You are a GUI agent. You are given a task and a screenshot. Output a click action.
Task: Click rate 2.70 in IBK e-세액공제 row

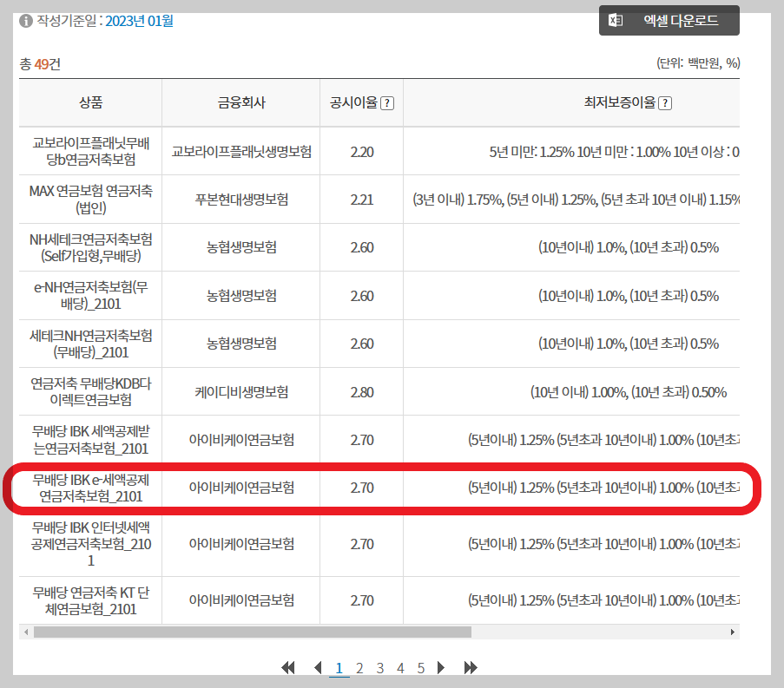pyautogui.click(x=362, y=488)
